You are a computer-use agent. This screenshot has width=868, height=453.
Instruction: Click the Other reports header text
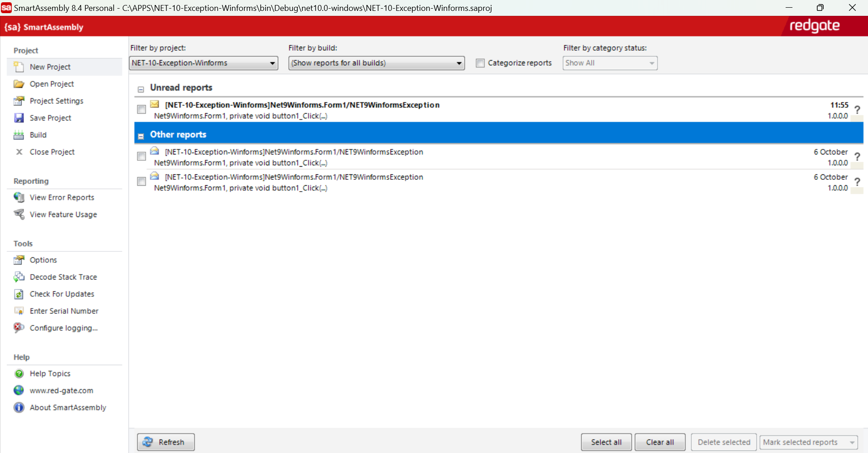pyautogui.click(x=178, y=135)
